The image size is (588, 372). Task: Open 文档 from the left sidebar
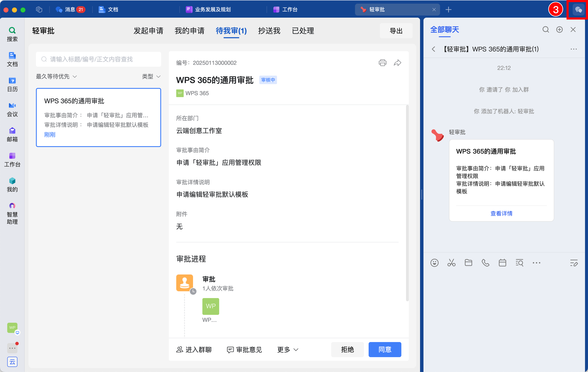coord(12,59)
